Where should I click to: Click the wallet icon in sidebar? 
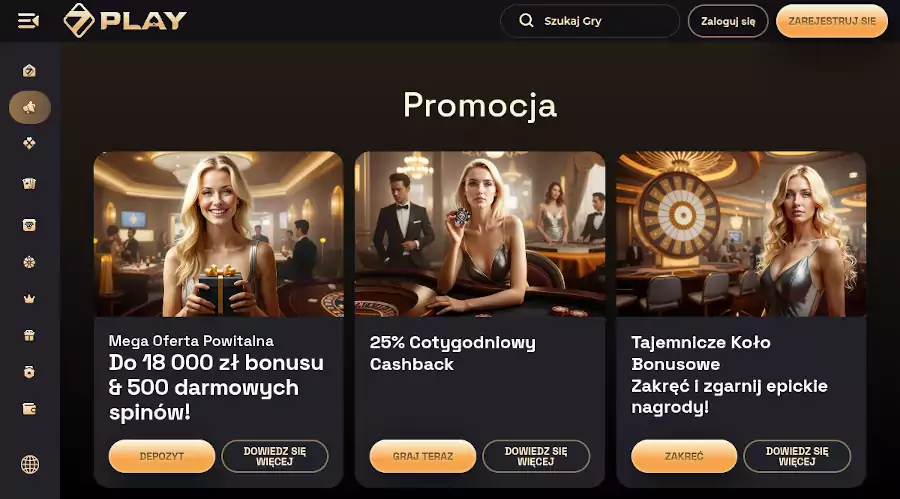coord(29,409)
